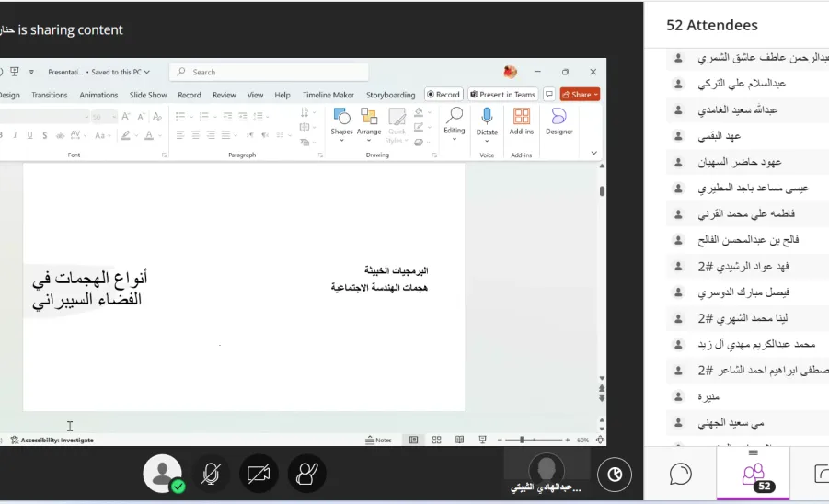This screenshot has height=504, width=829.
Task: Open Customize Quick Access Toolbar dropdown
Action: click(x=31, y=72)
